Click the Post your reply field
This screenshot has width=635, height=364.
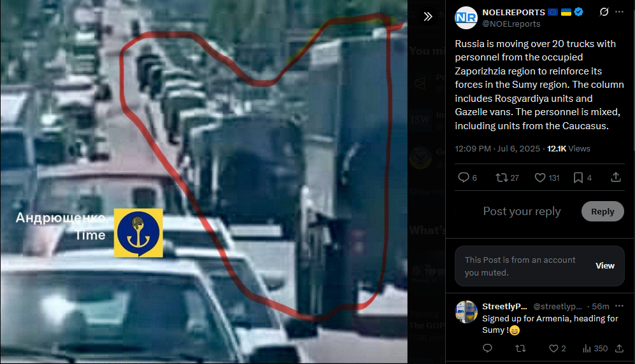coord(522,211)
